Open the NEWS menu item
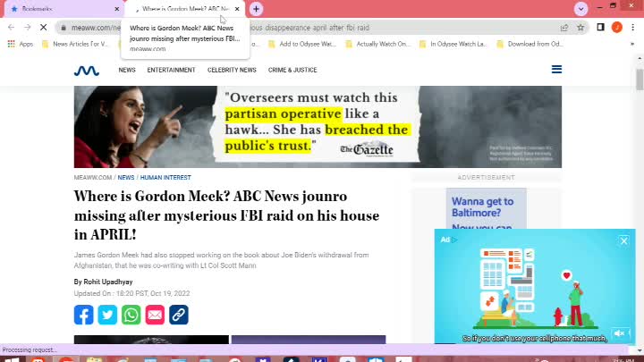The height and width of the screenshot is (362, 644). (127, 70)
